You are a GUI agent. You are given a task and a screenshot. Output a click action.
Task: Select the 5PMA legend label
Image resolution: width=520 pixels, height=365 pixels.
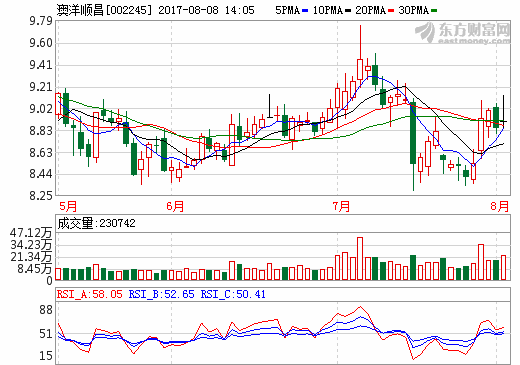(287, 10)
